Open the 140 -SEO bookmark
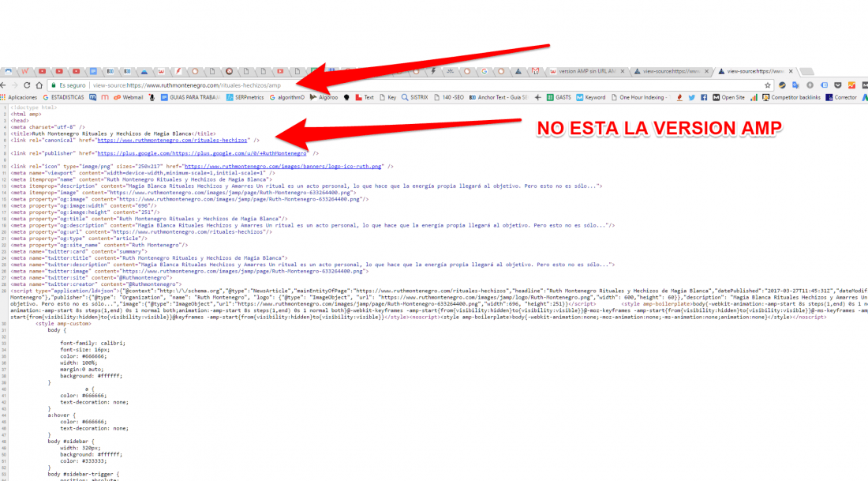The height and width of the screenshot is (481, 868). pos(449,97)
